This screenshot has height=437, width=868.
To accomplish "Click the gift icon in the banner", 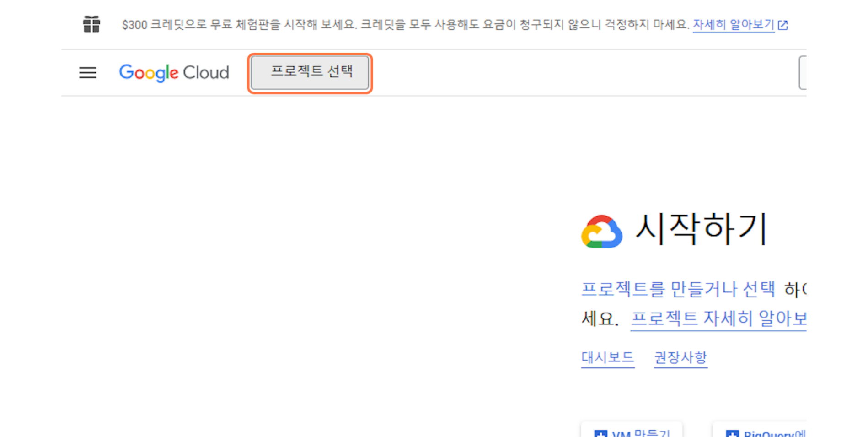I will point(91,24).
